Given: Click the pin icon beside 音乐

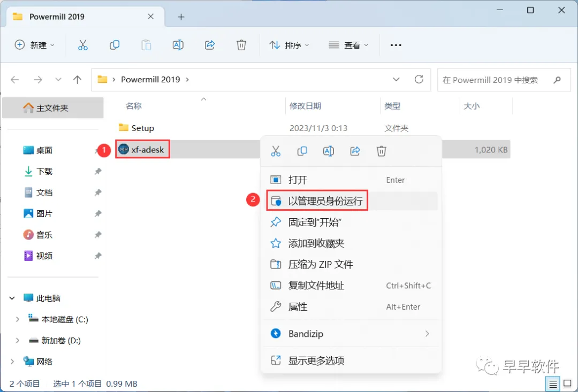Looking at the screenshot, I should pyautogui.click(x=98, y=235).
